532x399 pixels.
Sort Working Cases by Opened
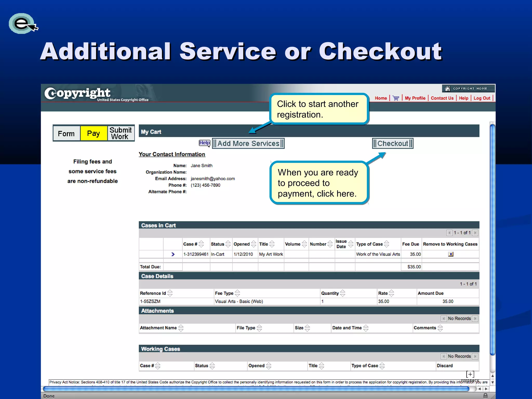(x=269, y=366)
